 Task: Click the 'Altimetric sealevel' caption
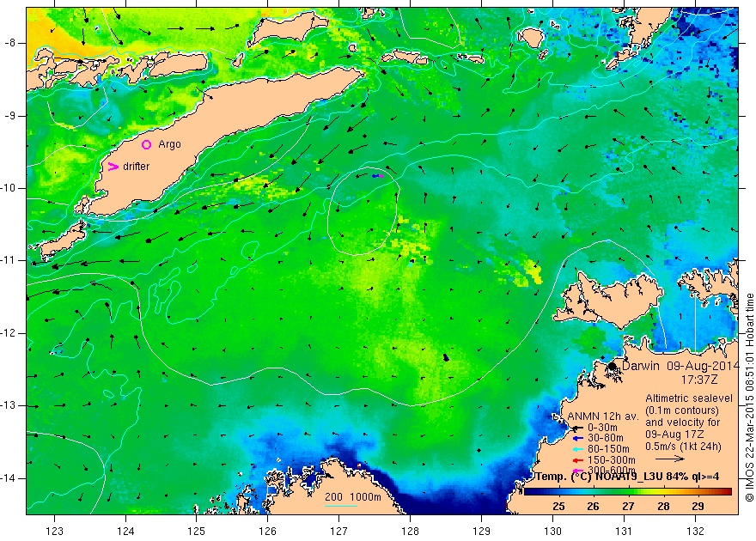point(689,398)
